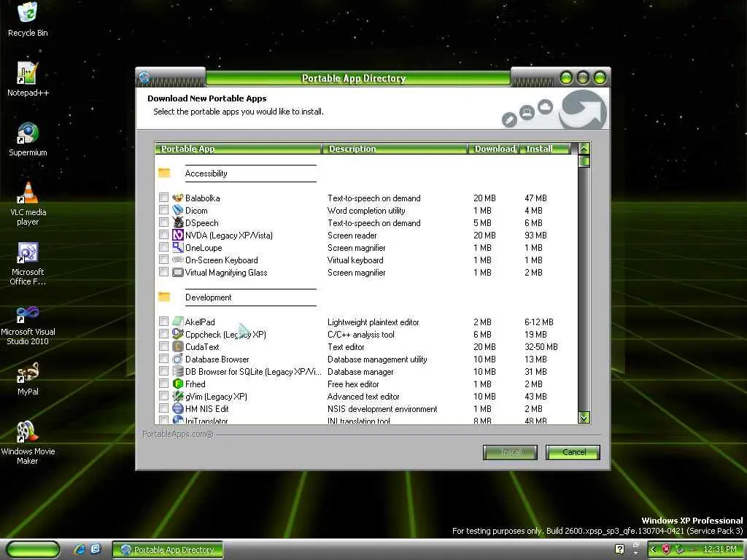Screen dimensions: 747x560
Task: Click the DB Browser for SQLite icon
Action: [x=178, y=371]
